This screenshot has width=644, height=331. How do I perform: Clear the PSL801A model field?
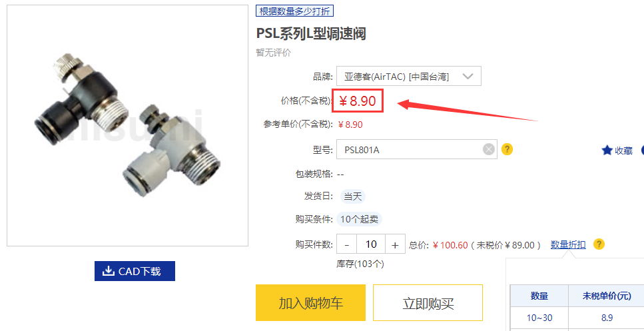488,150
